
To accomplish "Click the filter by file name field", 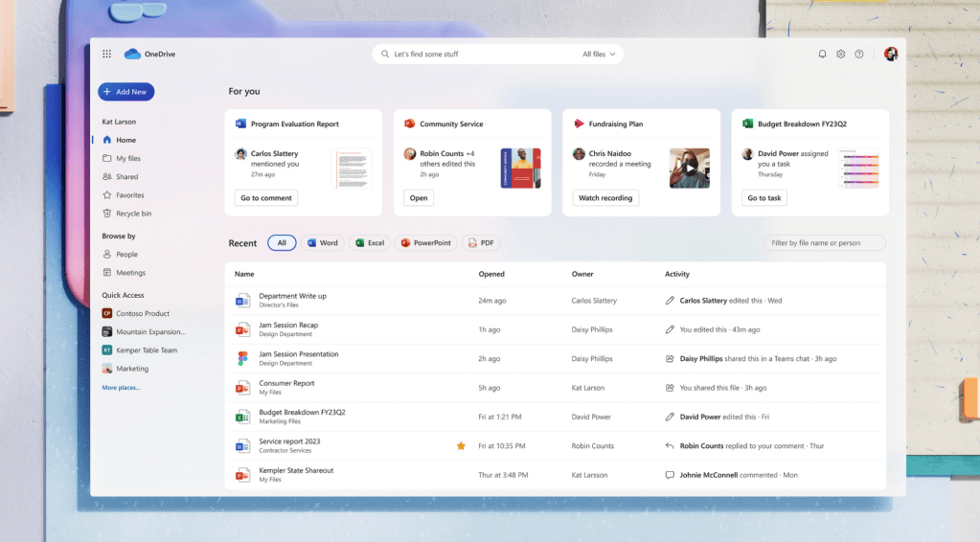I will coord(825,243).
